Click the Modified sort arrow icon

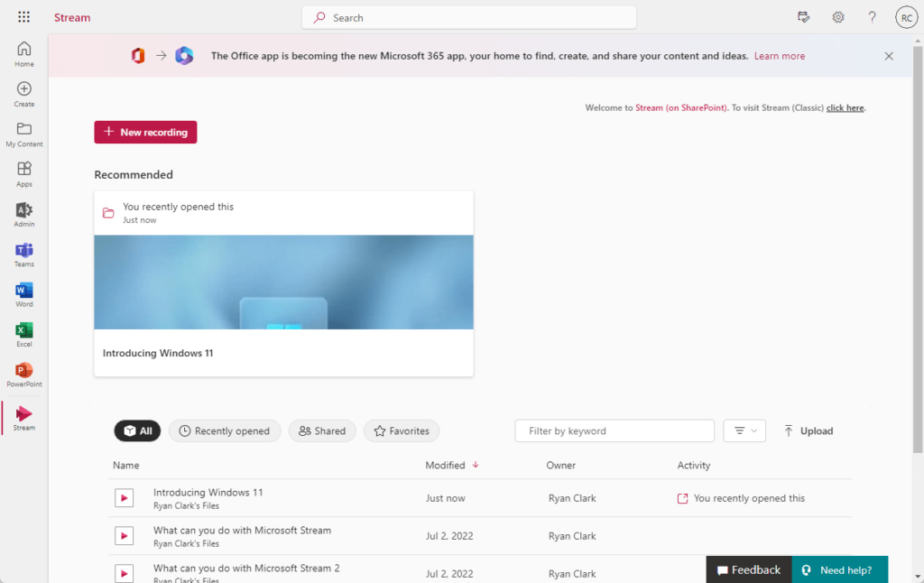[476, 465]
